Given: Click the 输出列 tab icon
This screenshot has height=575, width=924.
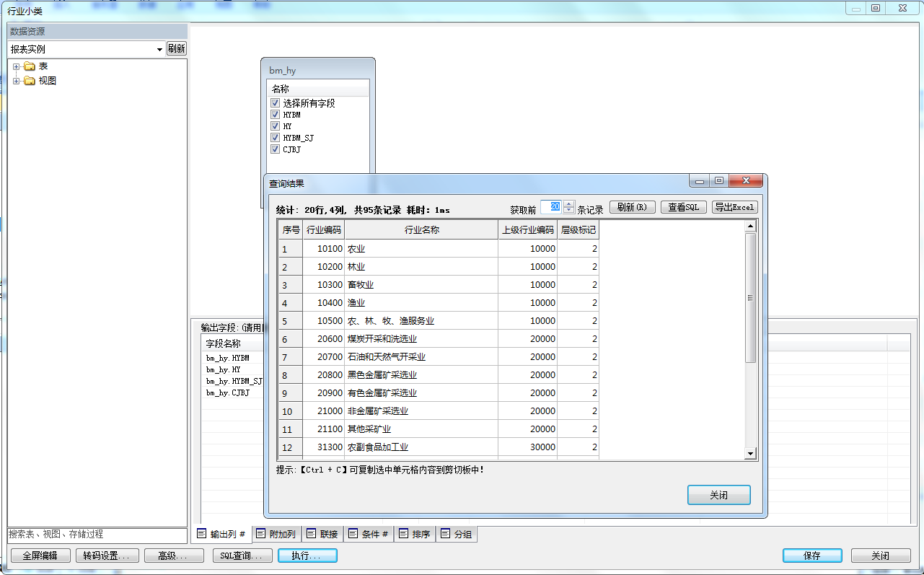Looking at the screenshot, I should pos(202,535).
